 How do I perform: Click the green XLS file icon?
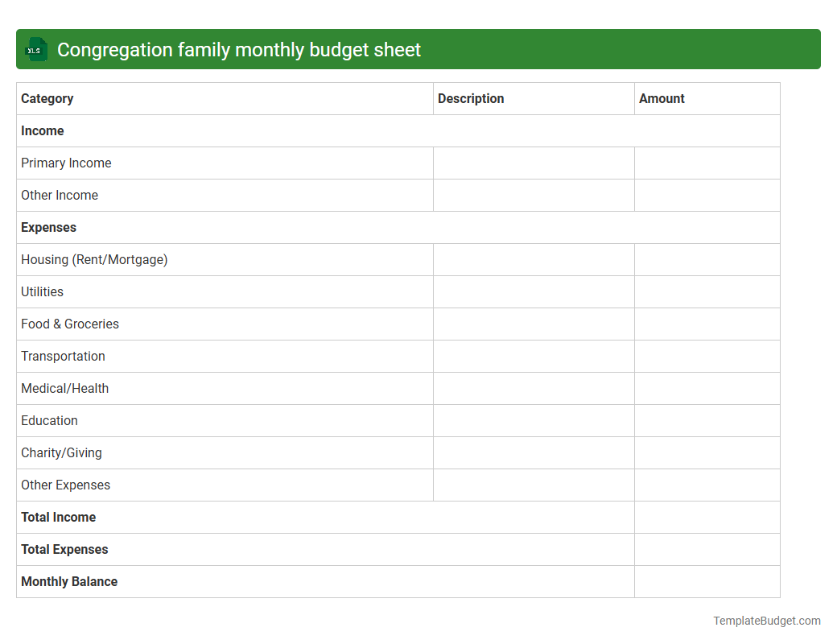pyautogui.click(x=35, y=49)
